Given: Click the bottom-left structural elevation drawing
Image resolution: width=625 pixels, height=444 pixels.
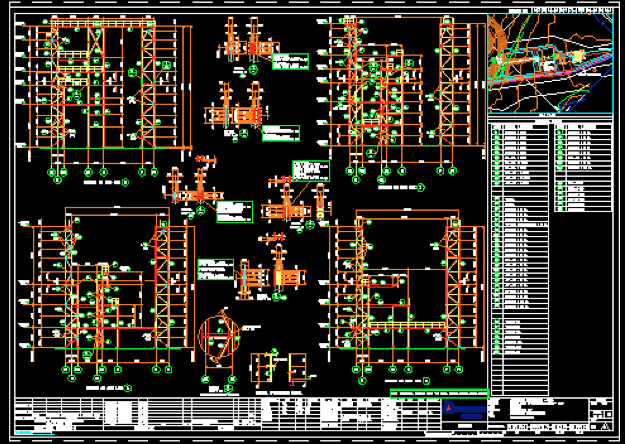Looking at the screenshot, I should click(x=105, y=295).
